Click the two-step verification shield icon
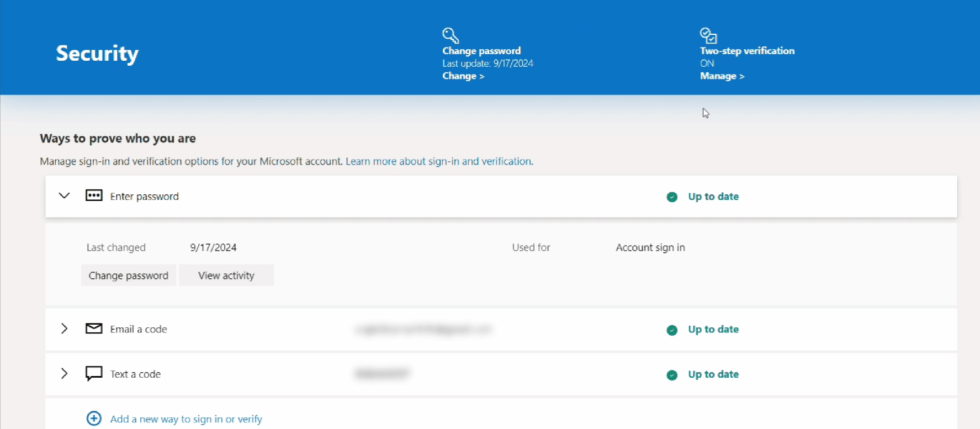Screen dimensions: 980x429 click(708, 35)
